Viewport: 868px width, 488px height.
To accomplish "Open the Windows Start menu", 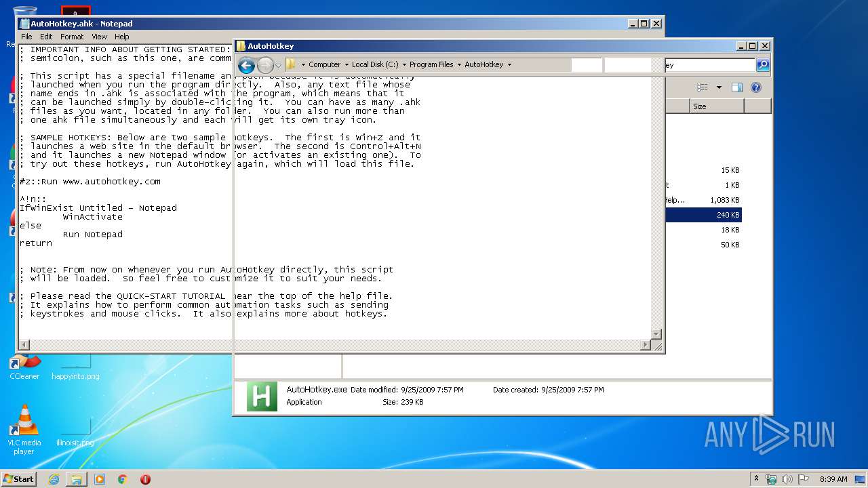I will (x=19, y=479).
